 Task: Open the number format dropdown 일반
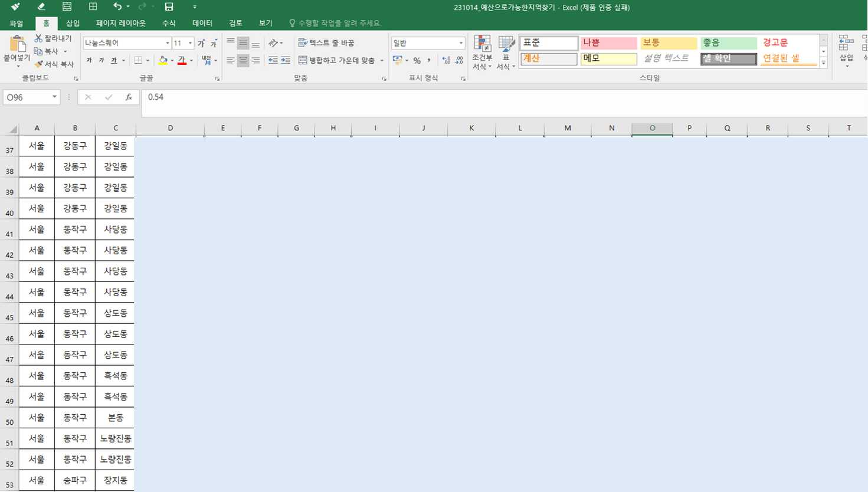point(461,43)
